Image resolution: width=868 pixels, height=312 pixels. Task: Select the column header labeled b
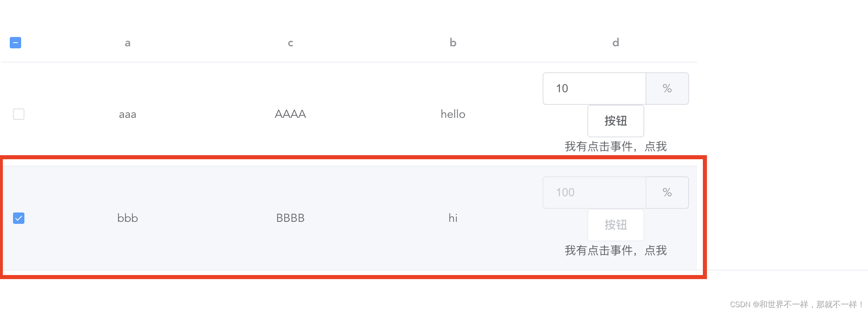453,42
